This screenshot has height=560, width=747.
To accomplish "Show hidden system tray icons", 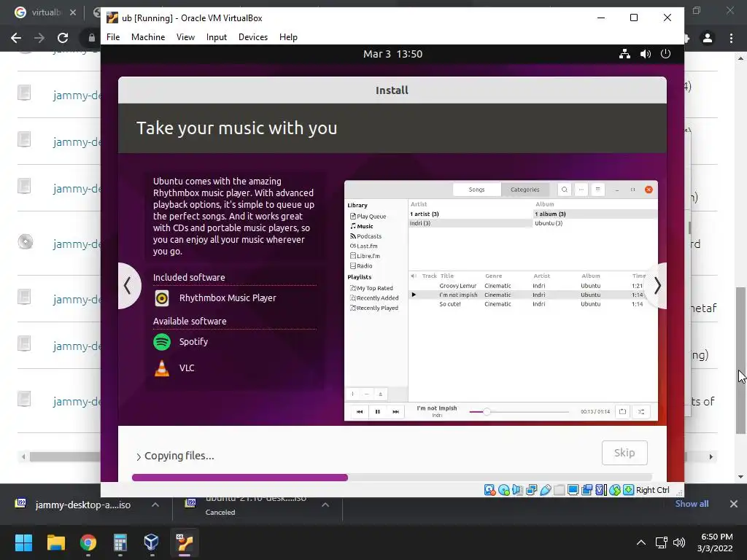I will click(x=641, y=542).
